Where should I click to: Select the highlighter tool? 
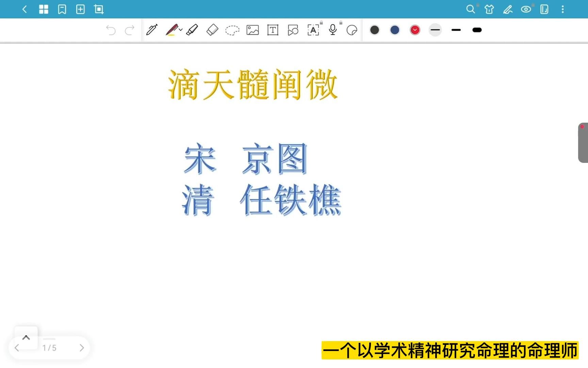192,30
